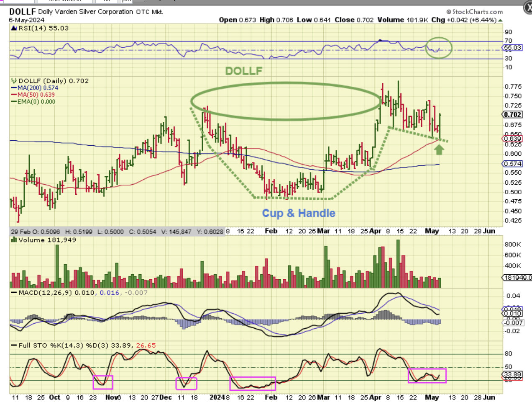Image resolution: width=532 pixels, height=402 pixels.
Task: Click the OTC Mkt. exchange label
Action: tap(149, 12)
